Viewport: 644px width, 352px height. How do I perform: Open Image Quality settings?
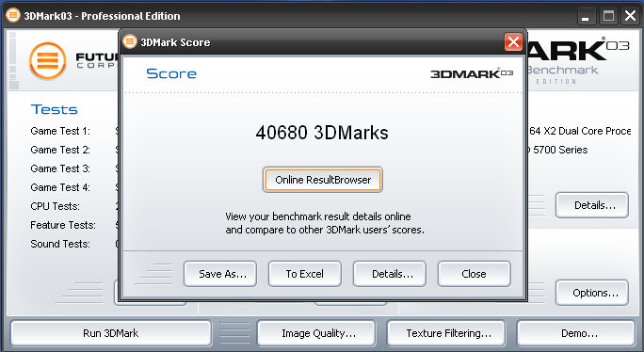pos(316,333)
